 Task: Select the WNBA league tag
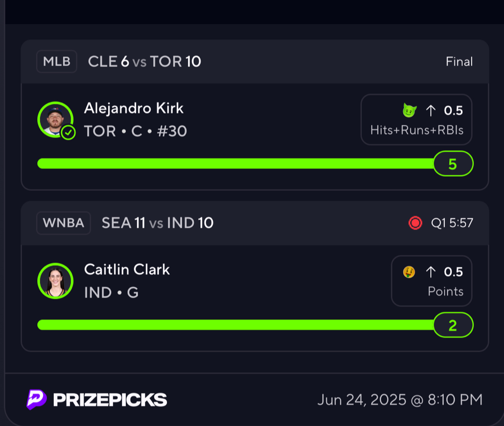[x=64, y=223]
